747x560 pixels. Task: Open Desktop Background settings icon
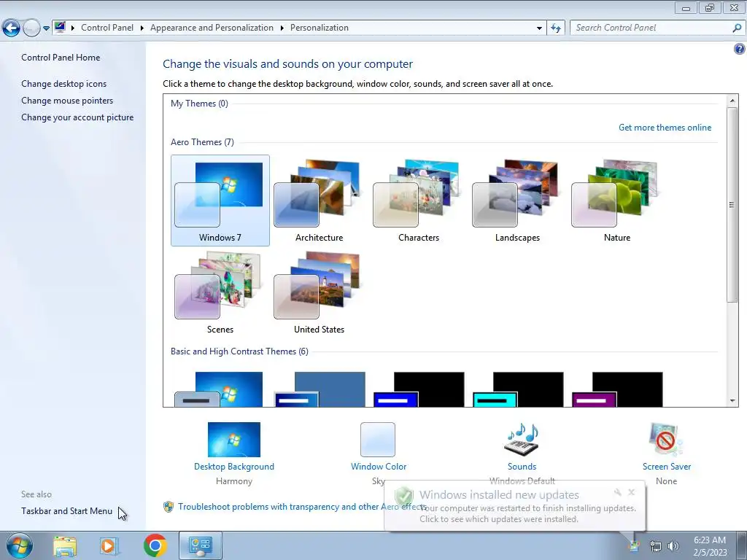[234, 440]
